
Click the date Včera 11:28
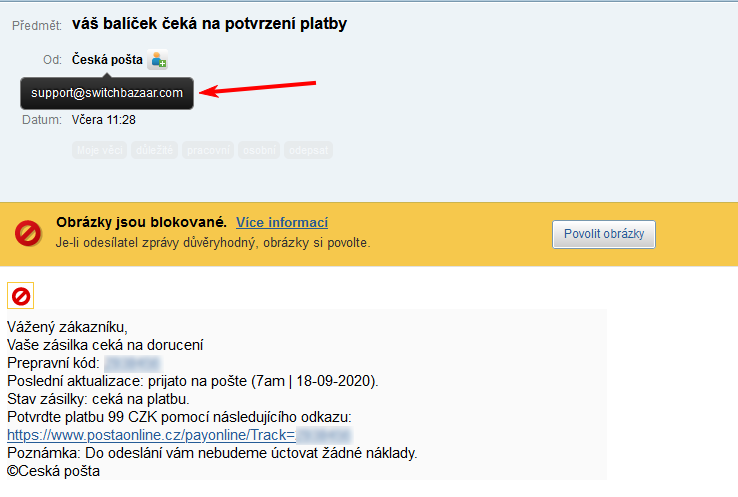[104, 120]
